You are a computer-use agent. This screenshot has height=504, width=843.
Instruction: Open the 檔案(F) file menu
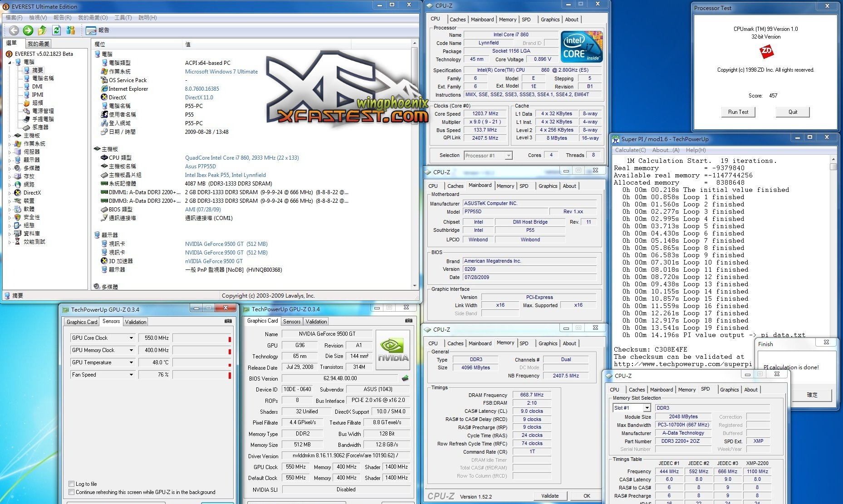tap(14, 18)
